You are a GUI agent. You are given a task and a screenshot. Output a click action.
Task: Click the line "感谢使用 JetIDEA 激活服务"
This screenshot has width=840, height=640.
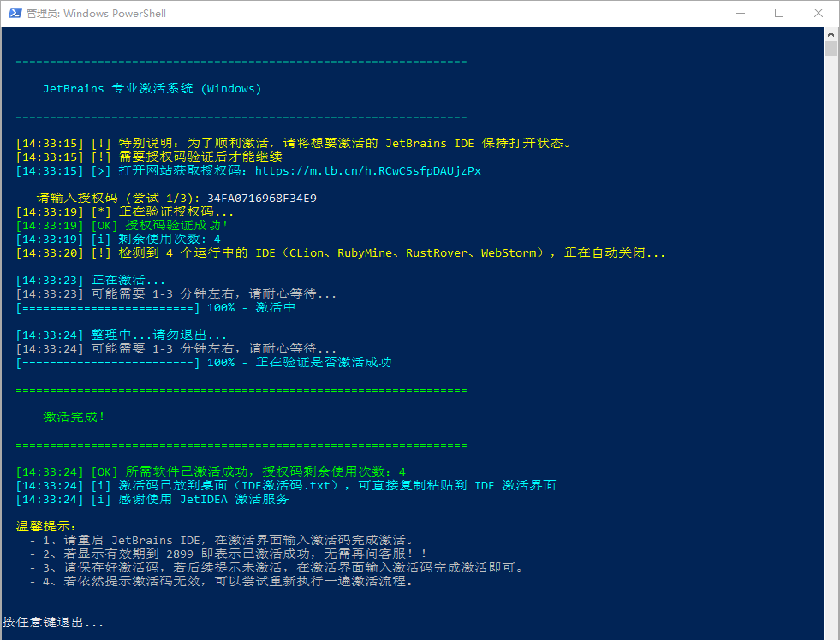[152, 500]
